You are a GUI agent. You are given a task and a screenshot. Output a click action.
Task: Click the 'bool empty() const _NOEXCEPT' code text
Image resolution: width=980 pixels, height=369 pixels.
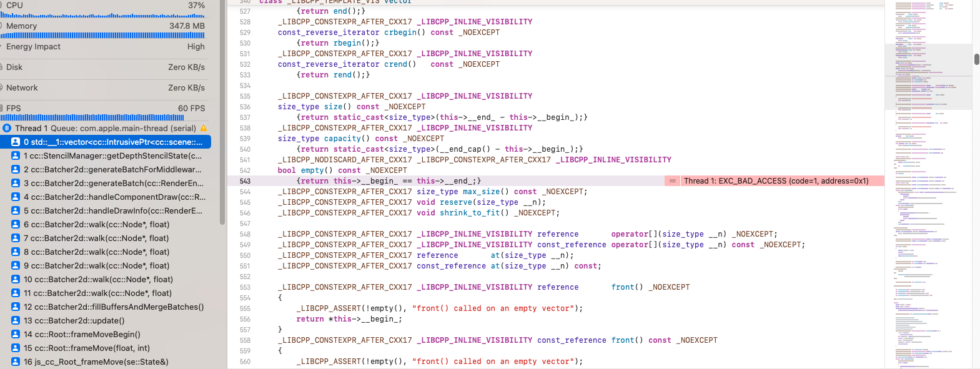point(342,170)
